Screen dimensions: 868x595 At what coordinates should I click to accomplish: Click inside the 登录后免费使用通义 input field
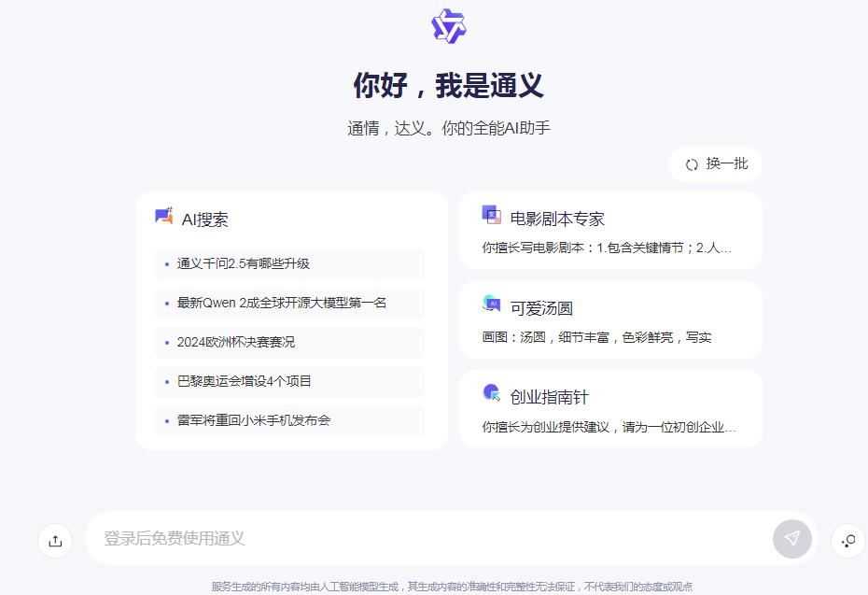[x=373, y=540]
